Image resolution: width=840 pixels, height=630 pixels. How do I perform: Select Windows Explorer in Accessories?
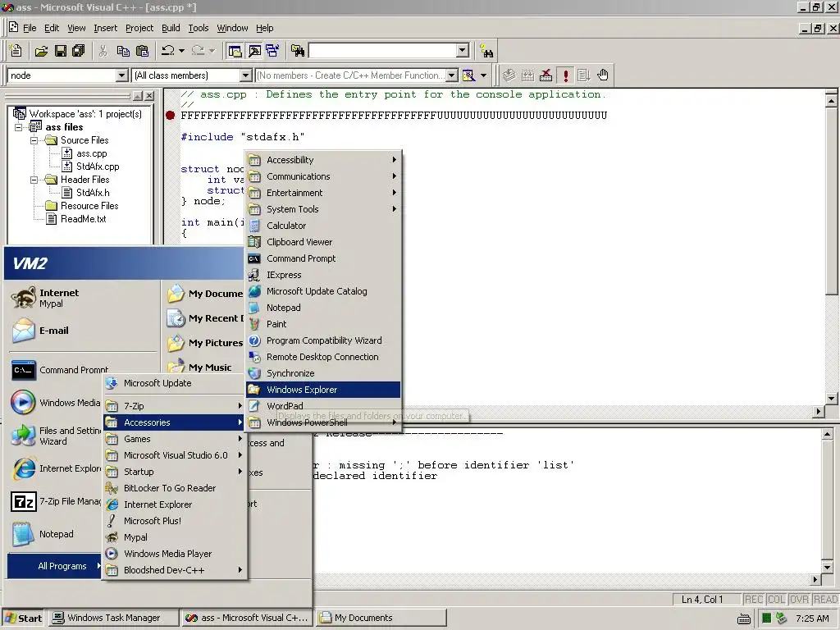coord(323,390)
